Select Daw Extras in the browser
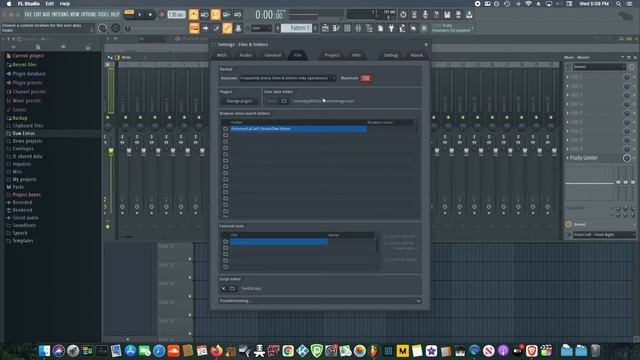 tap(24, 133)
